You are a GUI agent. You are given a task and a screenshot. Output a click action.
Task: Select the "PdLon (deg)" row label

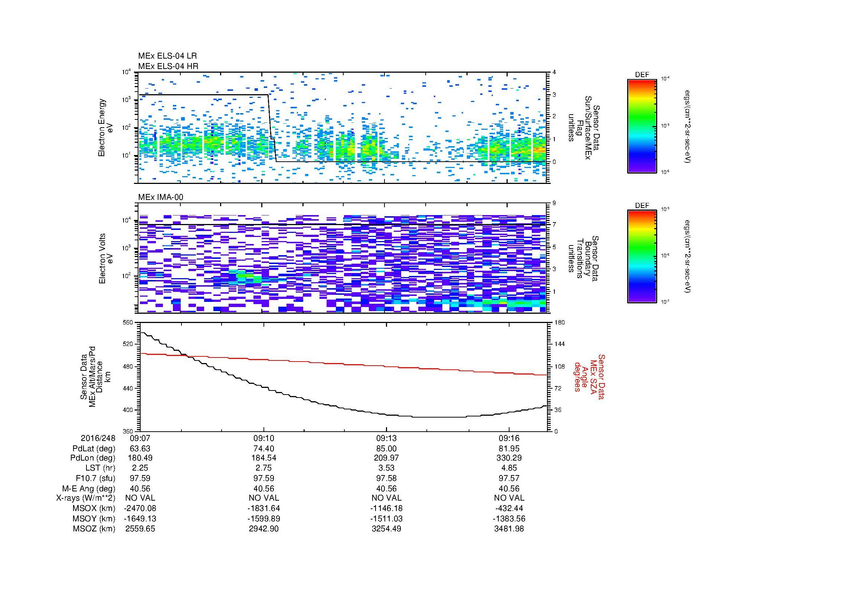tap(93, 458)
